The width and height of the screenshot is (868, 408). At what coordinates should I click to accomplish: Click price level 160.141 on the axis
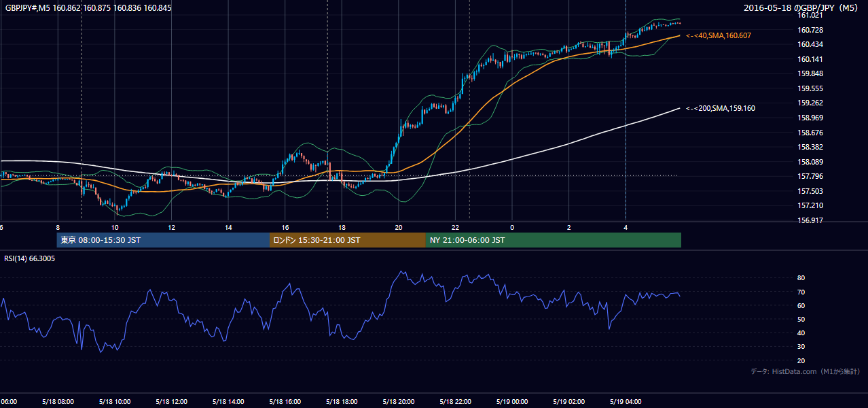click(810, 59)
